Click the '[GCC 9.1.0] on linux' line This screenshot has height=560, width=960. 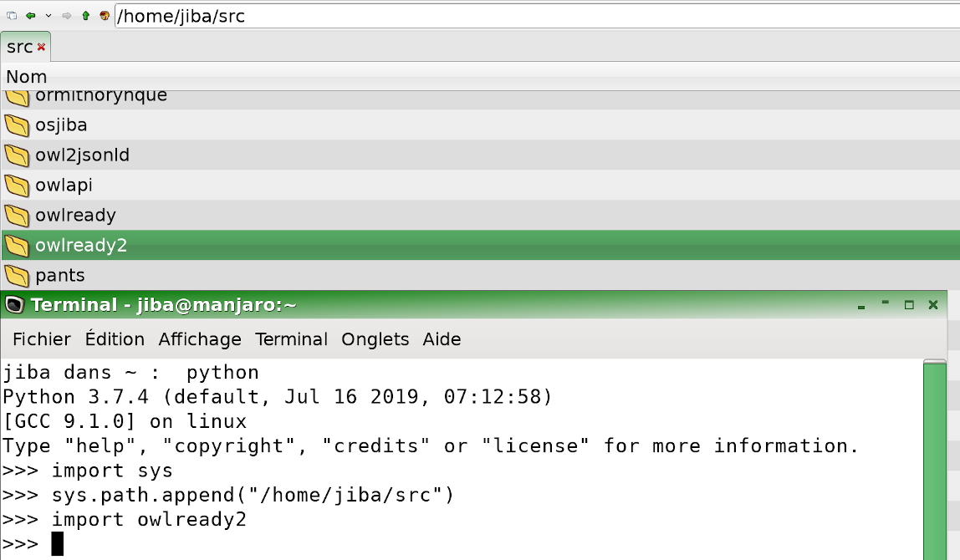(125, 422)
